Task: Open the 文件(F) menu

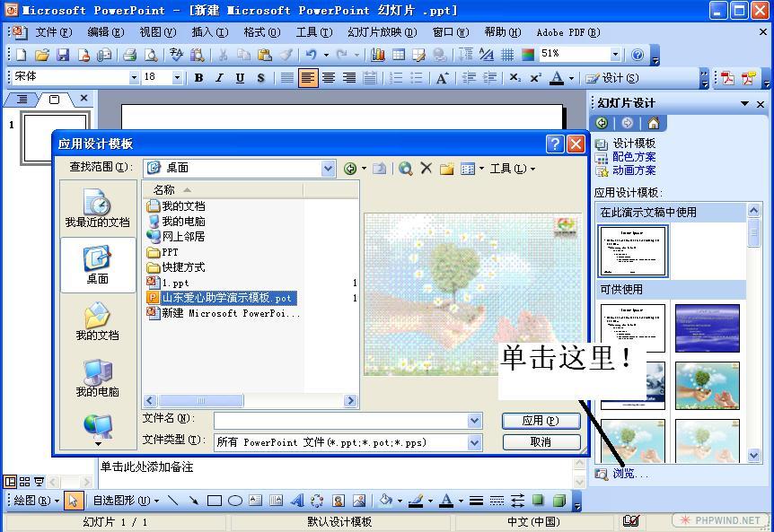Action: 53,32
